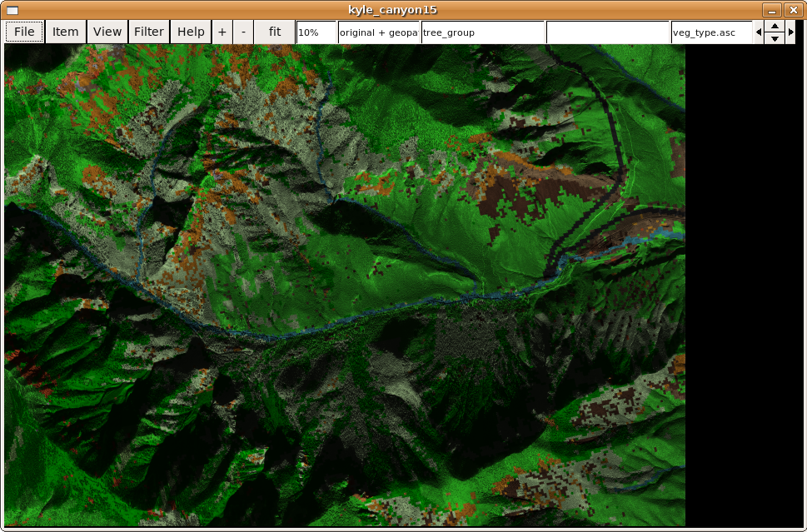This screenshot has width=807, height=532.
Task: Click the vegetation map image
Action: pyautogui.click(x=344, y=285)
